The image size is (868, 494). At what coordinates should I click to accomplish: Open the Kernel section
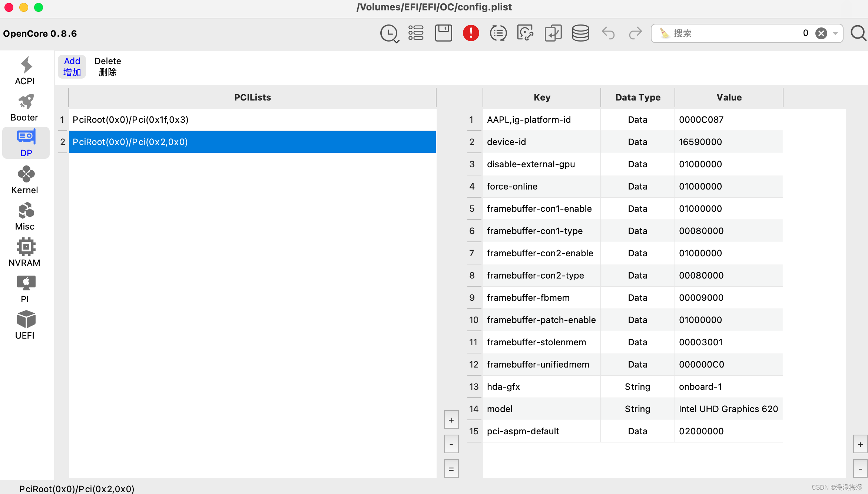click(26, 180)
